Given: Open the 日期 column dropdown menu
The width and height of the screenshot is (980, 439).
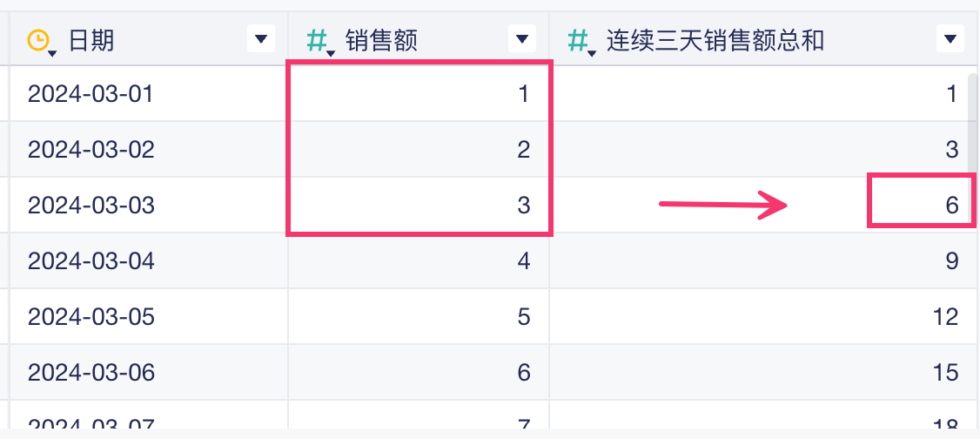Looking at the screenshot, I should click(260, 38).
